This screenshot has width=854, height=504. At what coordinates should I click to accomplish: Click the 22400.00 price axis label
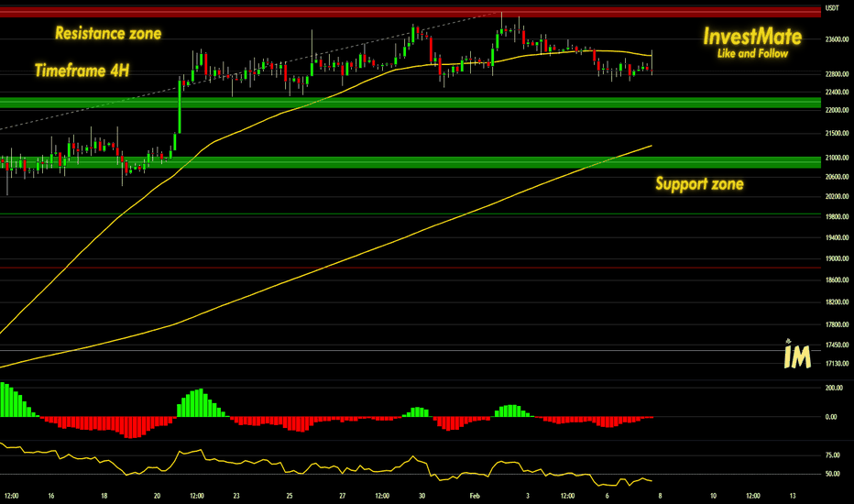838,92
